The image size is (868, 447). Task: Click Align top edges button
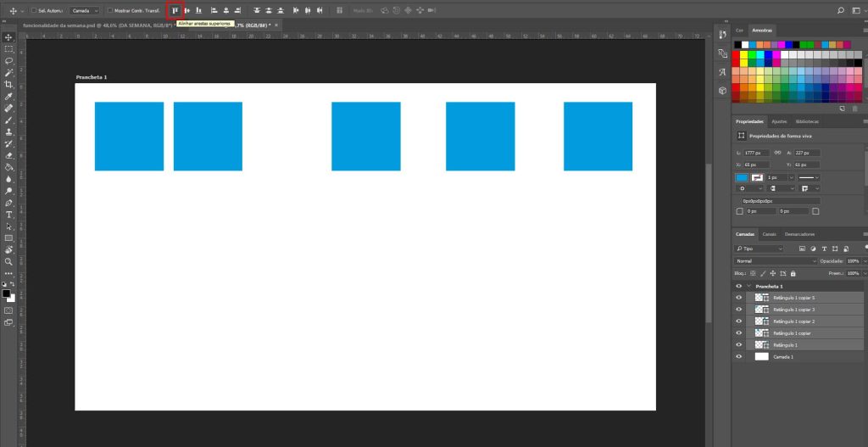pyautogui.click(x=175, y=10)
